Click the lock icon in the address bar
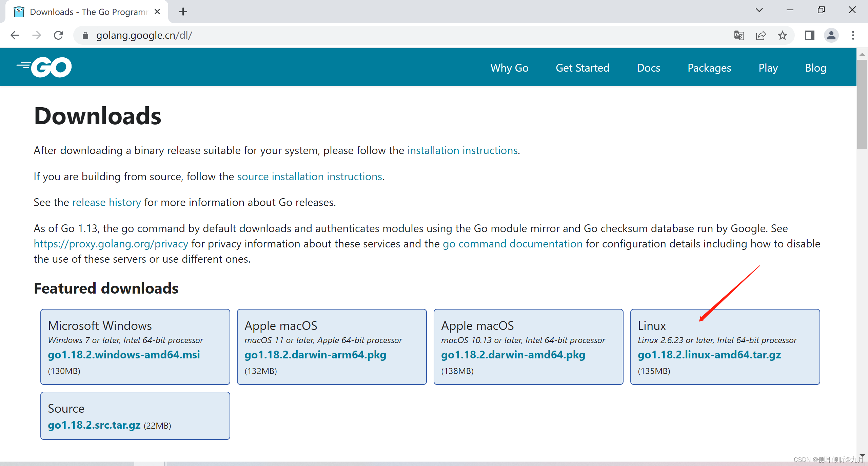 85,35
